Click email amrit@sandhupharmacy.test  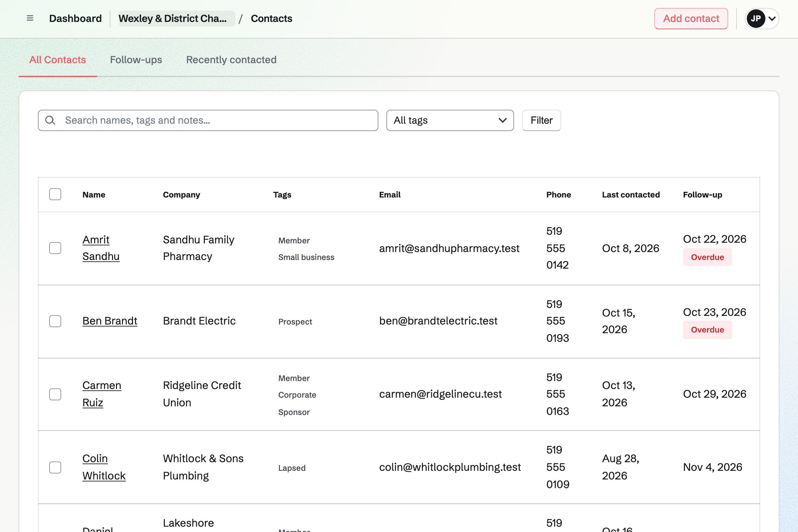449,248
